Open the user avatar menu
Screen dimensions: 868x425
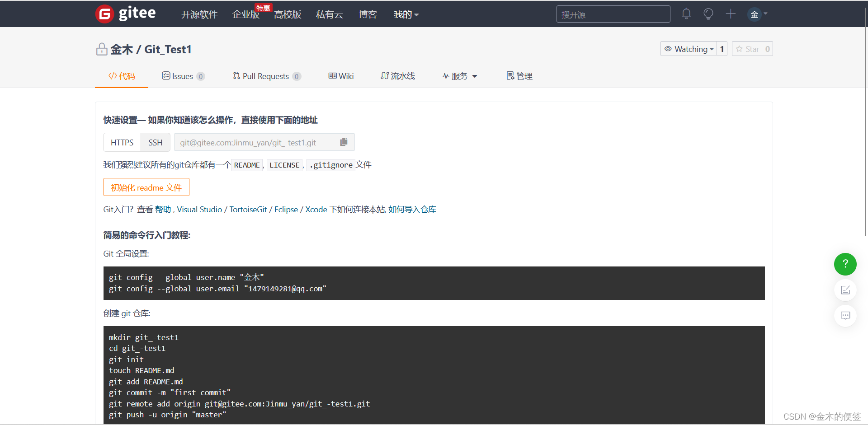[758, 14]
